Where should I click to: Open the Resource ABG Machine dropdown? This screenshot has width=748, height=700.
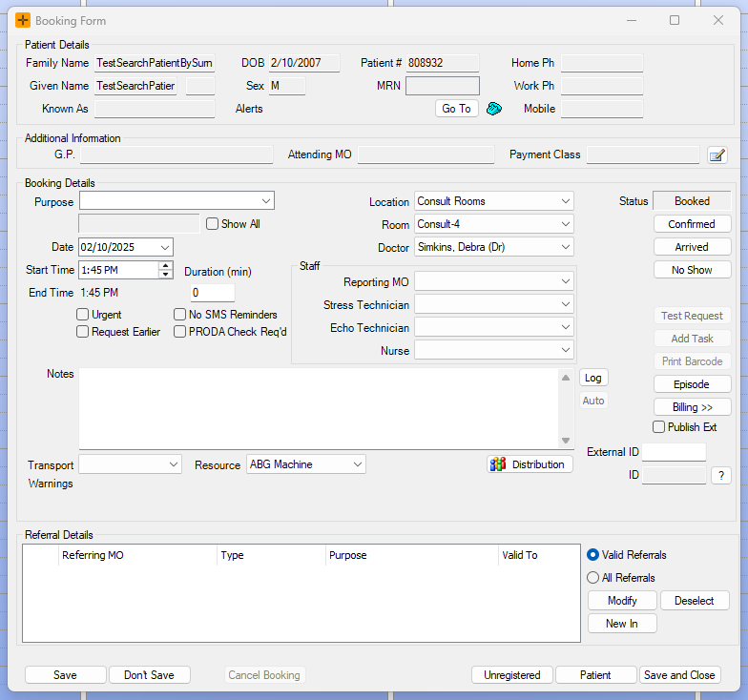pyautogui.click(x=357, y=464)
